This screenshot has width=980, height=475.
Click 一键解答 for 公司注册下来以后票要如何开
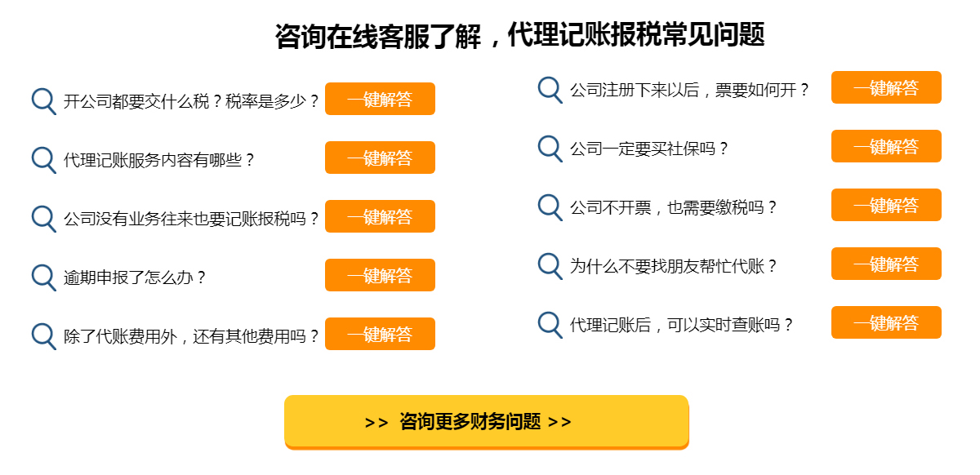click(x=886, y=87)
